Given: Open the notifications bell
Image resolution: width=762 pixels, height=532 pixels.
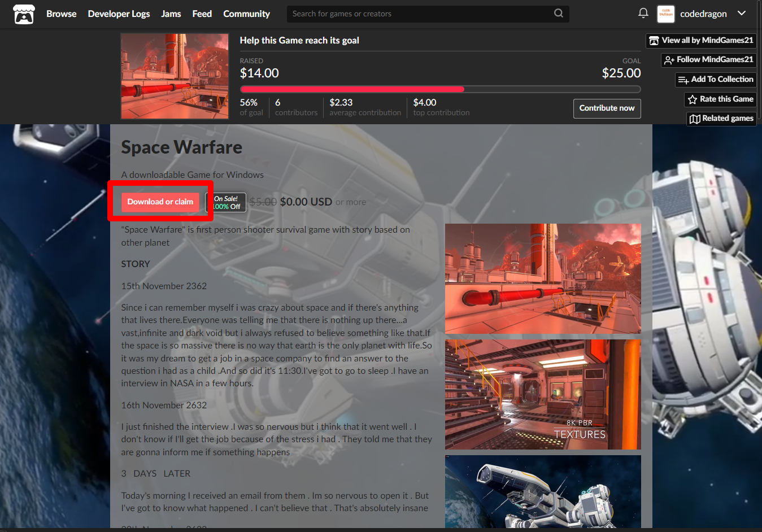Looking at the screenshot, I should pyautogui.click(x=643, y=13).
